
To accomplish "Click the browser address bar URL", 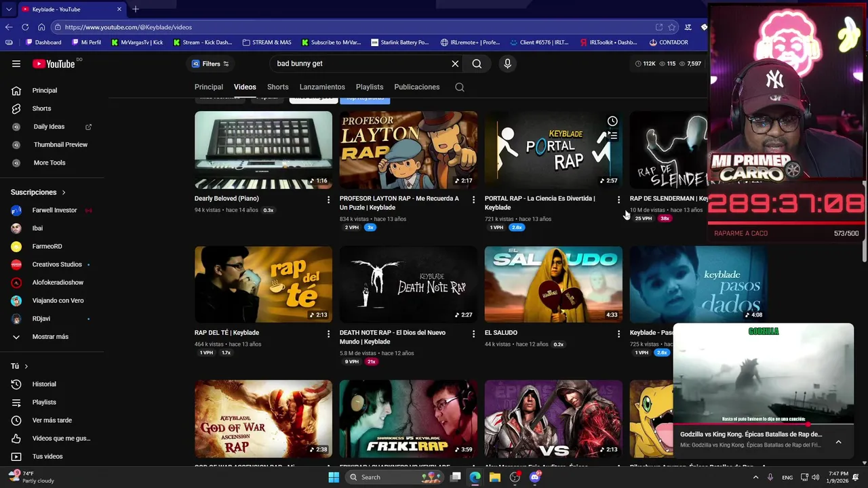I will click(128, 27).
